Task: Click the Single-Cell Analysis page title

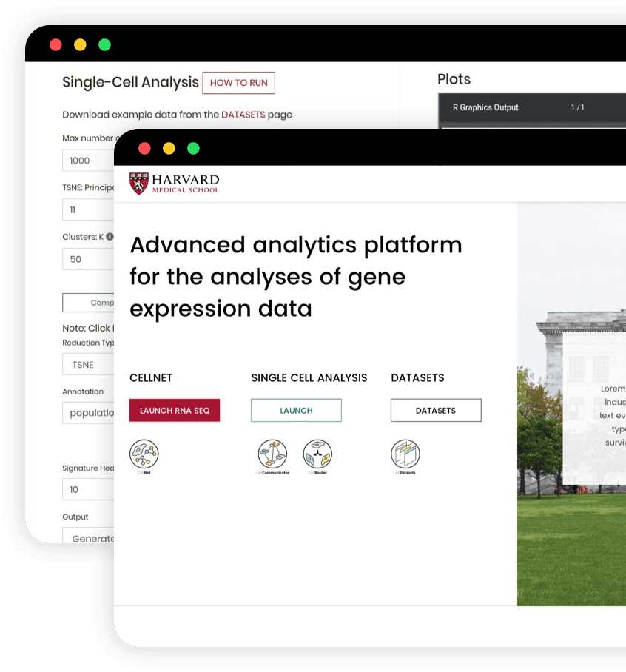Action: pos(130,82)
